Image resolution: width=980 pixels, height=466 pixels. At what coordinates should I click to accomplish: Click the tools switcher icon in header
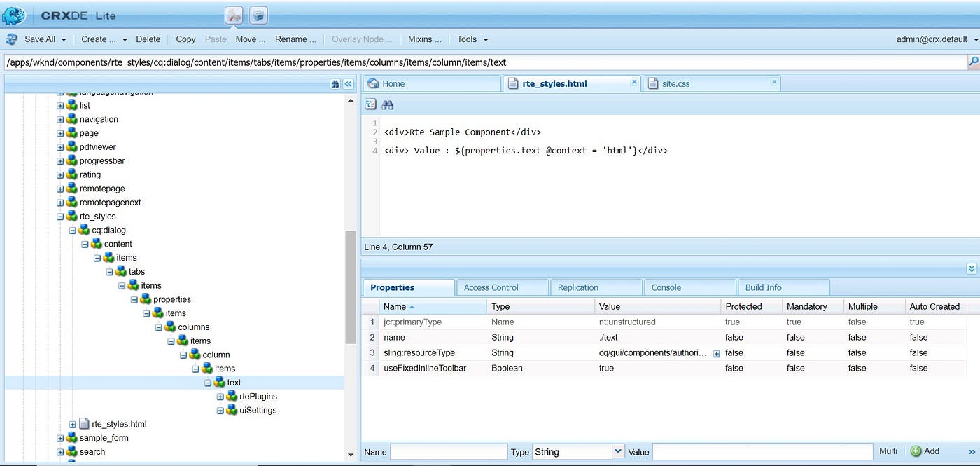point(234,15)
